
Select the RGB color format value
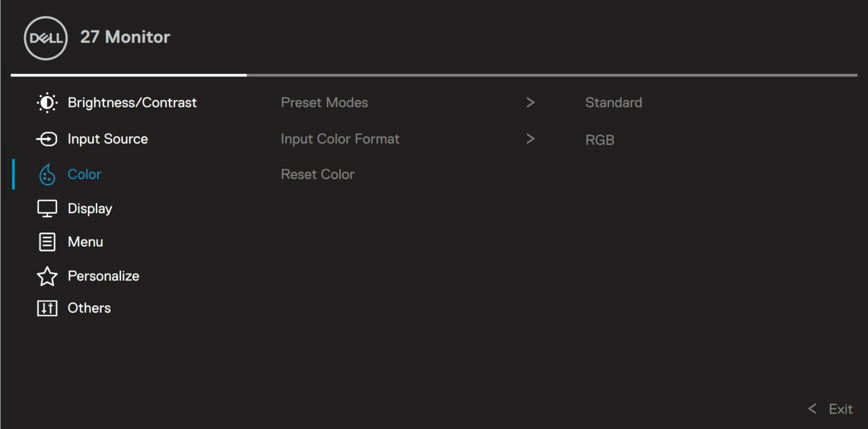click(x=600, y=140)
